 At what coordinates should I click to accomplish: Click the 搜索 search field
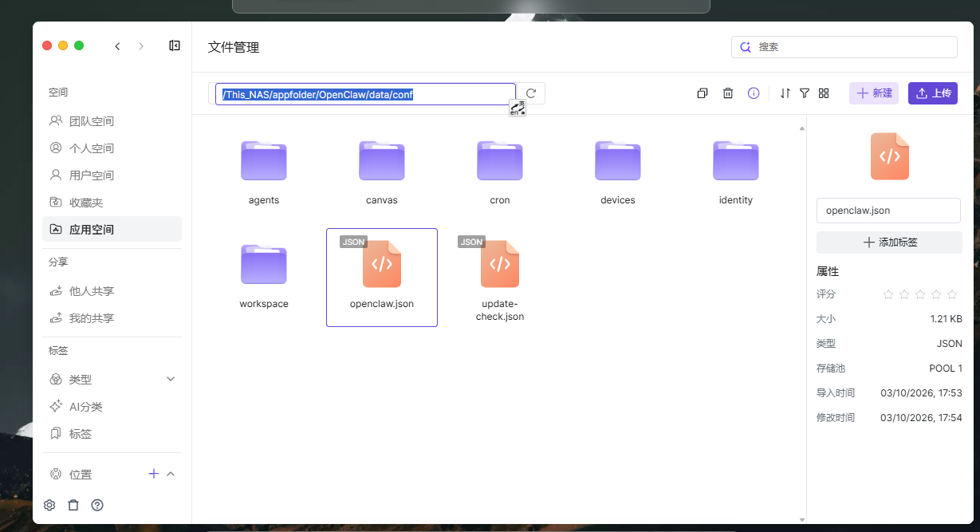pos(853,47)
